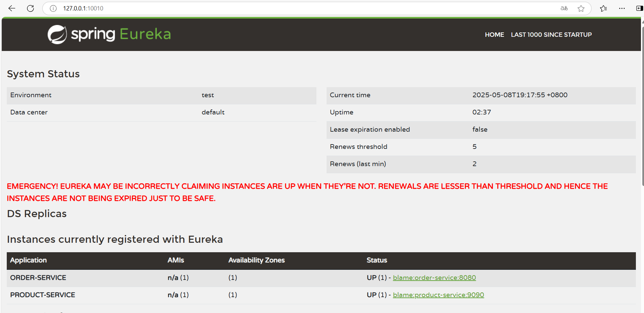Select UP (1) status in PRODUCT-SERVICE row
This screenshot has height=313, width=644.
(x=377, y=295)
